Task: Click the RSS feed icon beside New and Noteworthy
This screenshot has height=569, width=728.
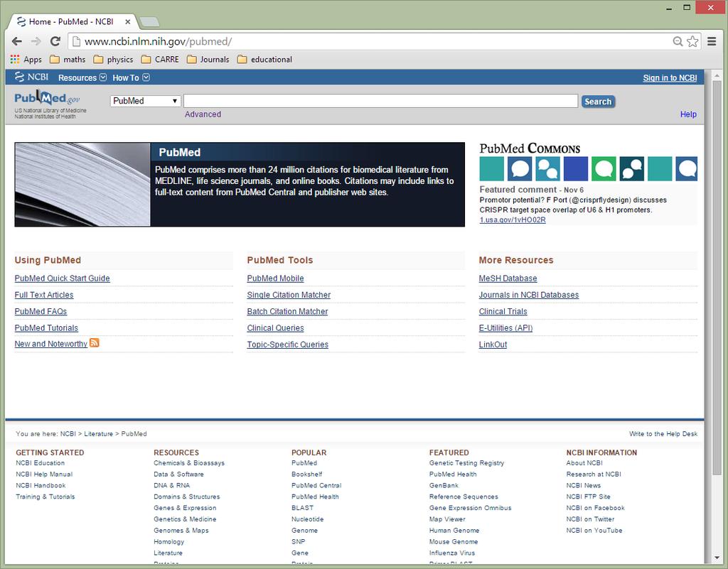Action: (95, 342)
